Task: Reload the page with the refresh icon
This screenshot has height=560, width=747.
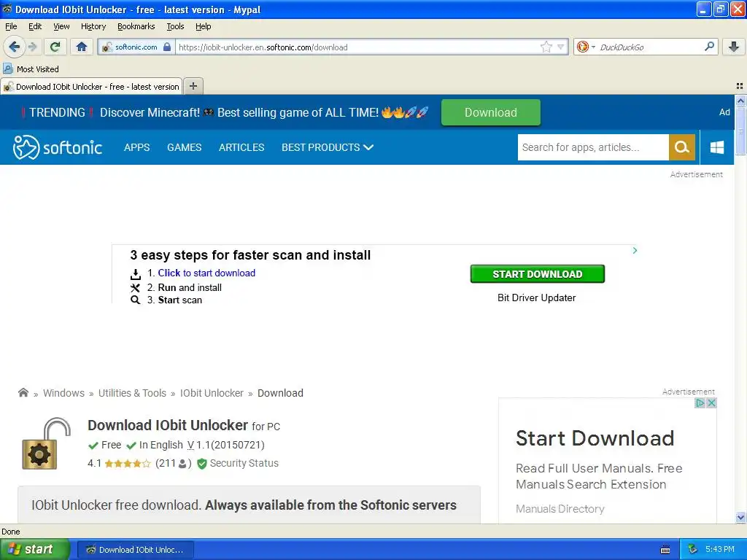Action: [x=55, y=47]
